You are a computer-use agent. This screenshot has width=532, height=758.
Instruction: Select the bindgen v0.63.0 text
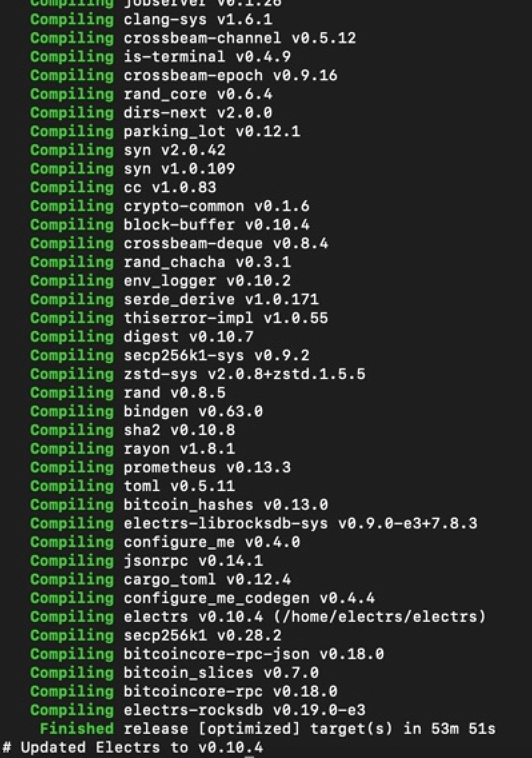tap(193, 412)
